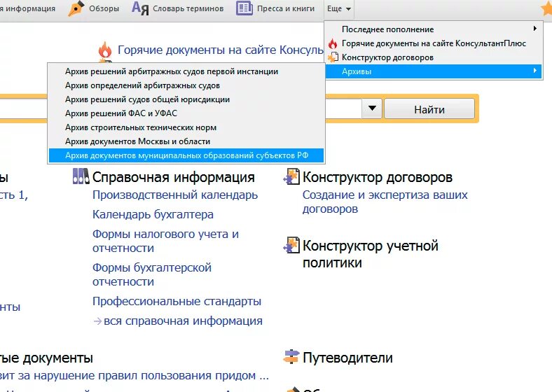Open Обзоры in the toolbar
This screenshot has height=392, width=552.
[104, 8]
